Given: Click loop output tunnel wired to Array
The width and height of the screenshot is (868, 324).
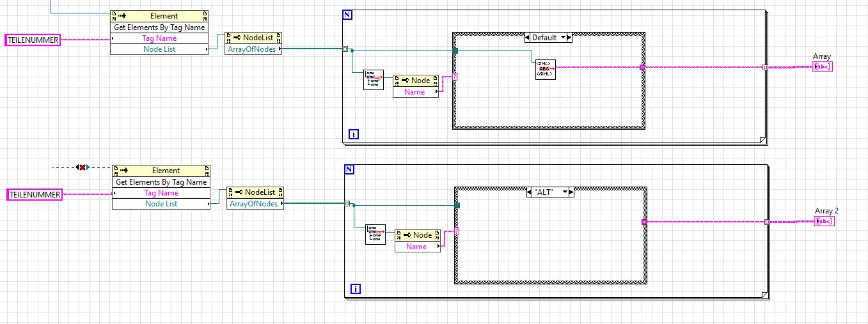Looking at the screenshot, I should (765, 67).
